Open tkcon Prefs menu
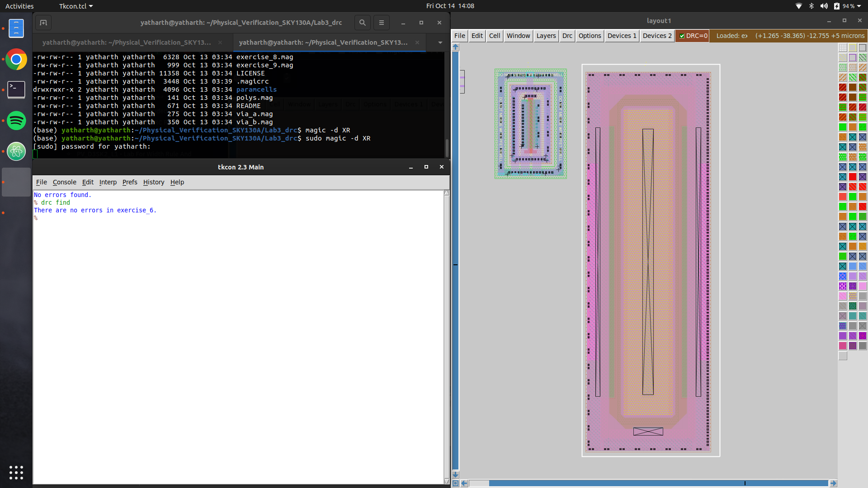Image resolution: width=868 pixels, height=488 pixels. pyautogui.click(x=130, y=182)
